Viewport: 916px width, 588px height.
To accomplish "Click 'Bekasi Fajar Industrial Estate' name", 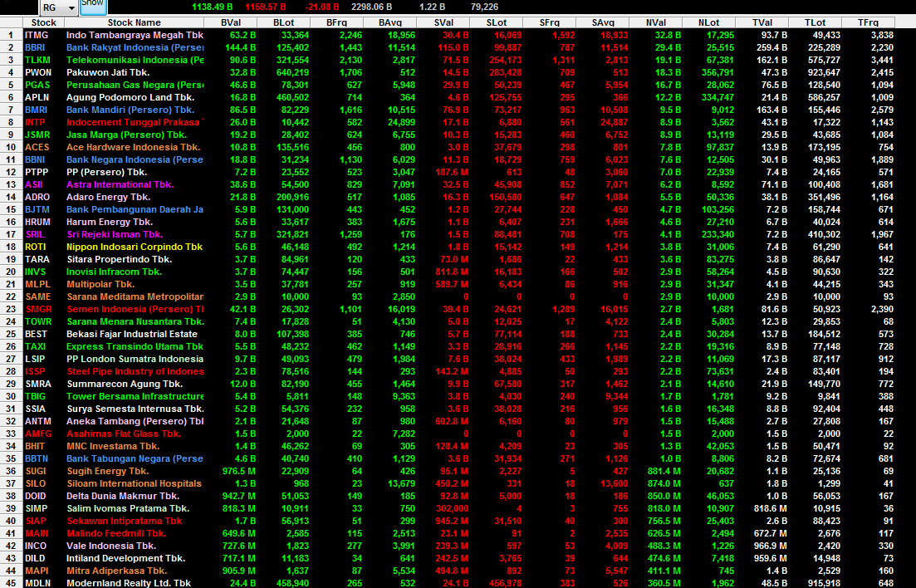I will tap(132, 335).
